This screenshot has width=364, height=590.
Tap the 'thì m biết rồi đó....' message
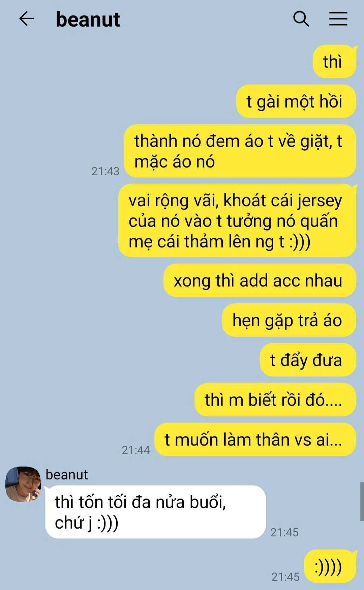(x=275, y=400)
